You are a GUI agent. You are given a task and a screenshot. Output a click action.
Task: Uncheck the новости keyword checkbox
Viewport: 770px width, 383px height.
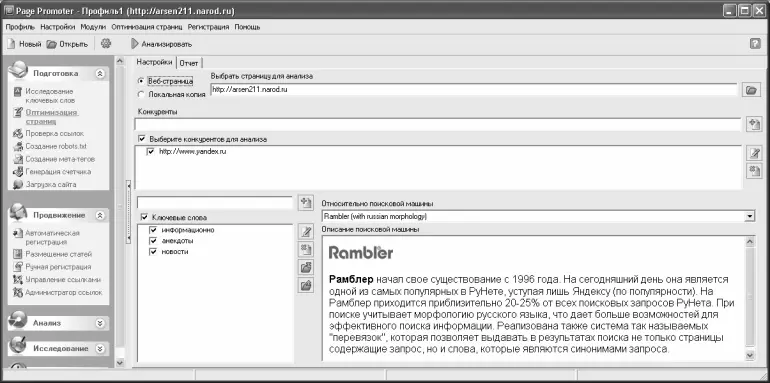(153, 251)
